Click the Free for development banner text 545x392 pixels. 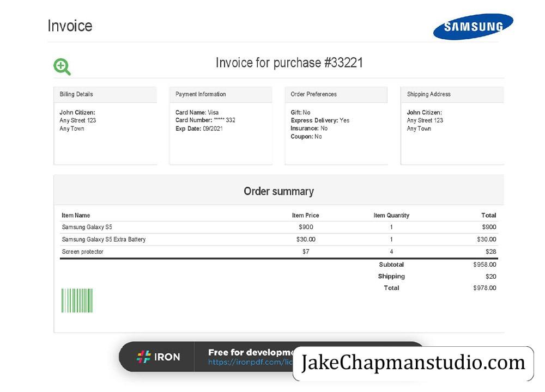pos(251,352)
